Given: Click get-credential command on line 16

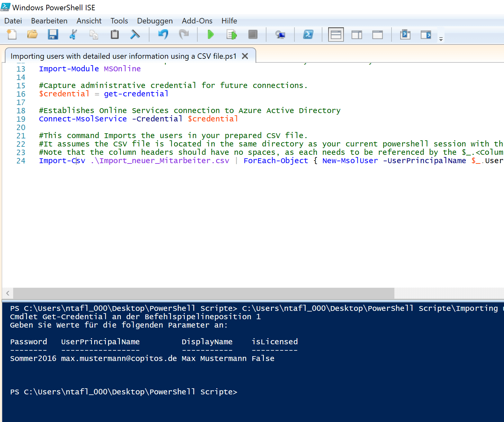Looking at the screenshot, I should click(136, 94).
